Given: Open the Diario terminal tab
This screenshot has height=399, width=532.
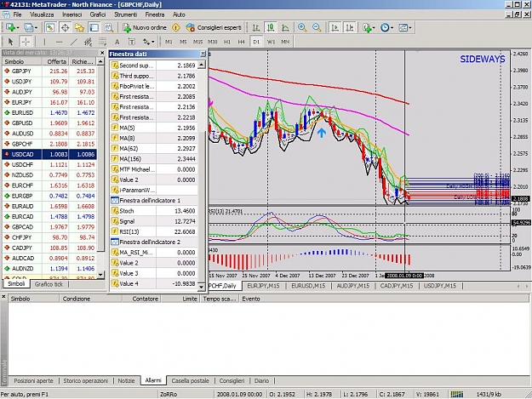Looking at the screenshot, I should tap(261, 380).
